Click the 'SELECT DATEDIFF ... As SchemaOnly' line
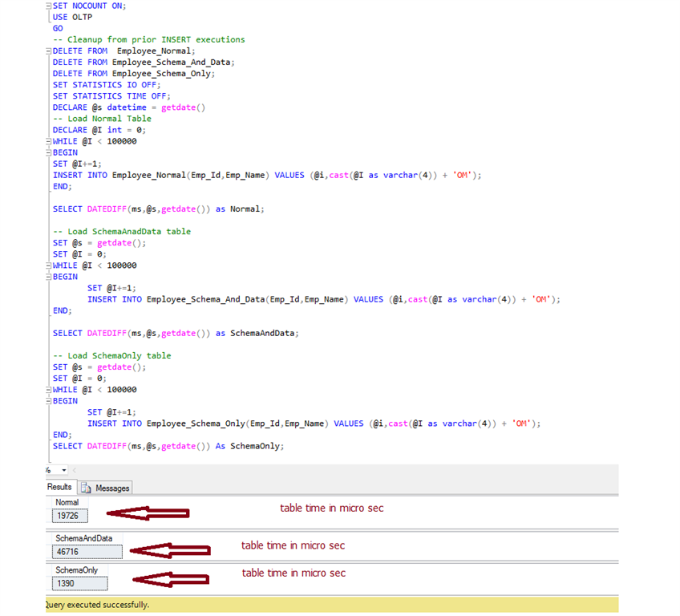Image resolution: width=680 pixels, height=616 pixels. point(168,446)
